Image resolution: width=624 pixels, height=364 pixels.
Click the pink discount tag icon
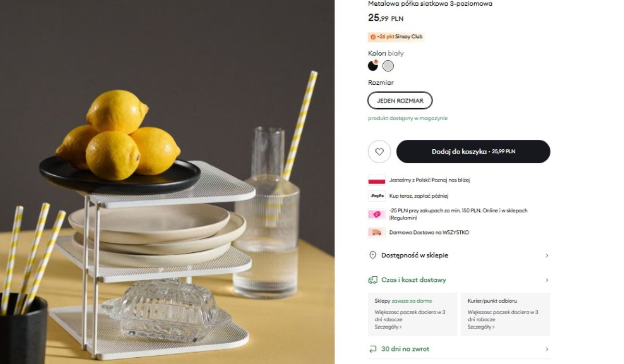point(376,214)
